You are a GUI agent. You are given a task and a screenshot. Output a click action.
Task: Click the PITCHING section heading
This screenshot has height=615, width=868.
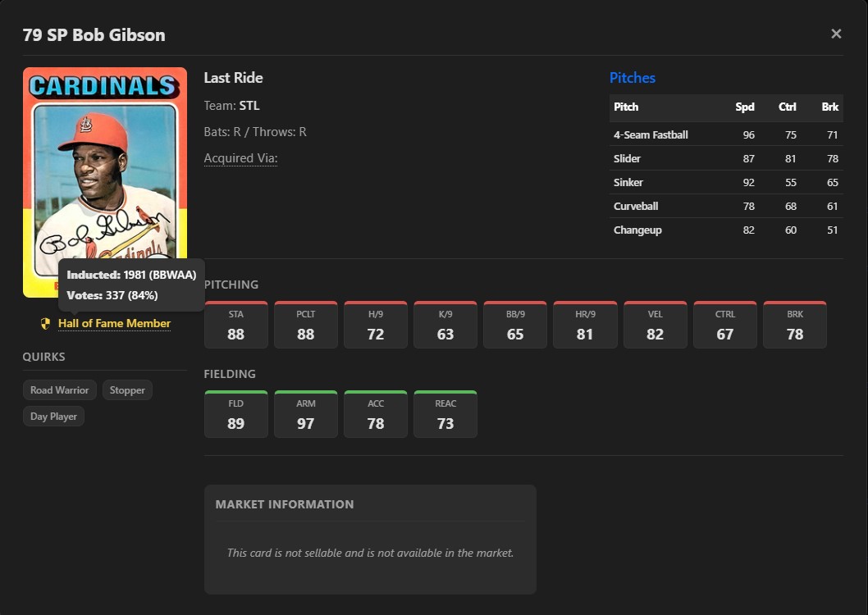[231, 285]
